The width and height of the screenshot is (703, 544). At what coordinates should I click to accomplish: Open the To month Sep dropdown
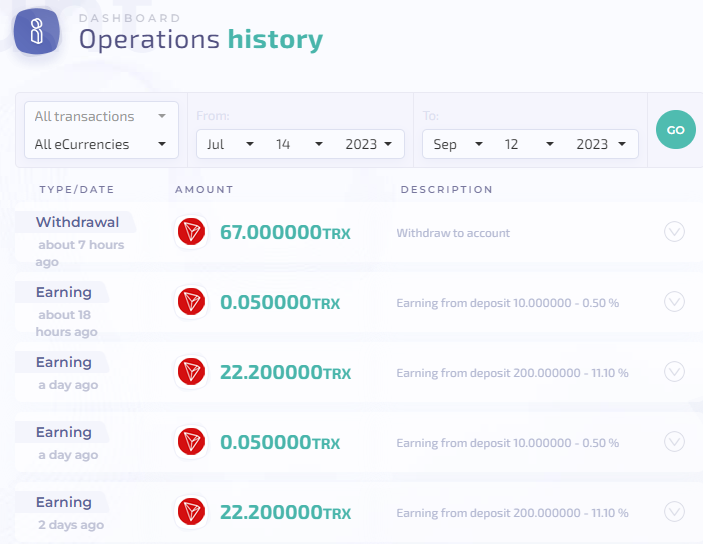click(x=458, y=144)
